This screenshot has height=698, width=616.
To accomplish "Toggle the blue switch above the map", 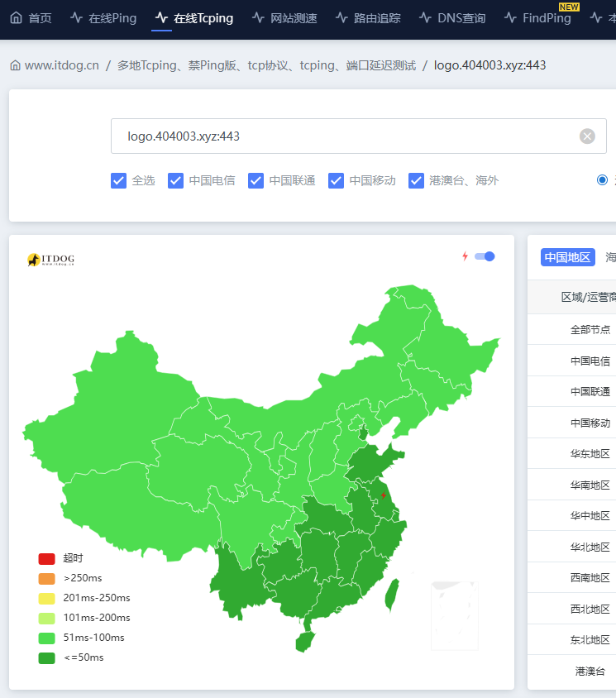I will [485, 256].
